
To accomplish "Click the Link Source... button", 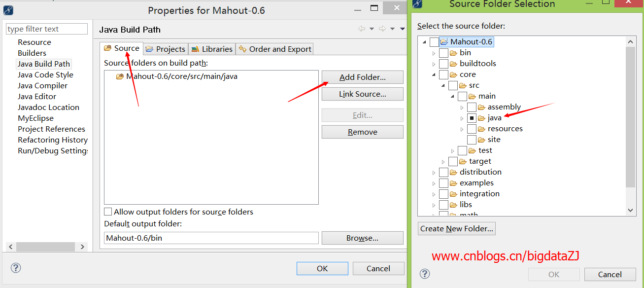I will point(363,94).
